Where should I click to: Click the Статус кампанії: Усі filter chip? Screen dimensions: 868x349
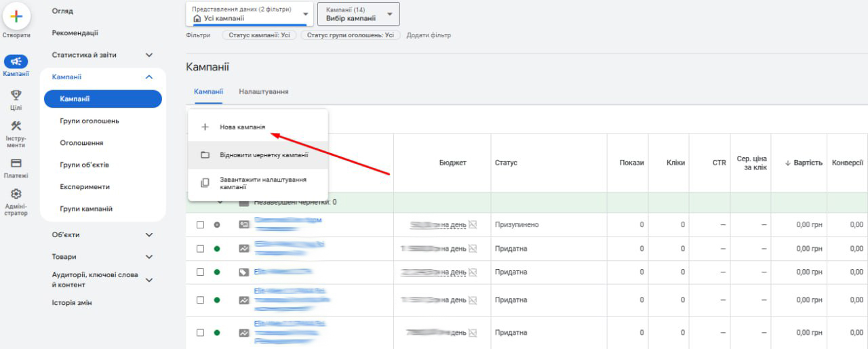tap(259, 35)
